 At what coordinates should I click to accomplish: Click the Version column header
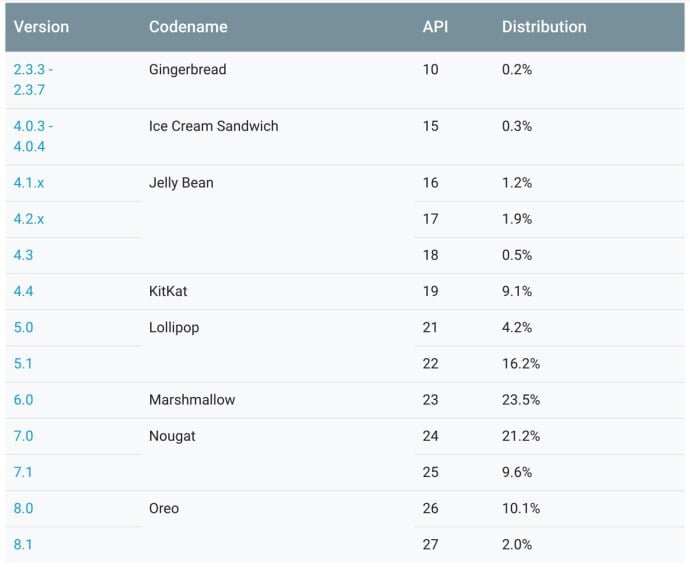tap(40, 27)
